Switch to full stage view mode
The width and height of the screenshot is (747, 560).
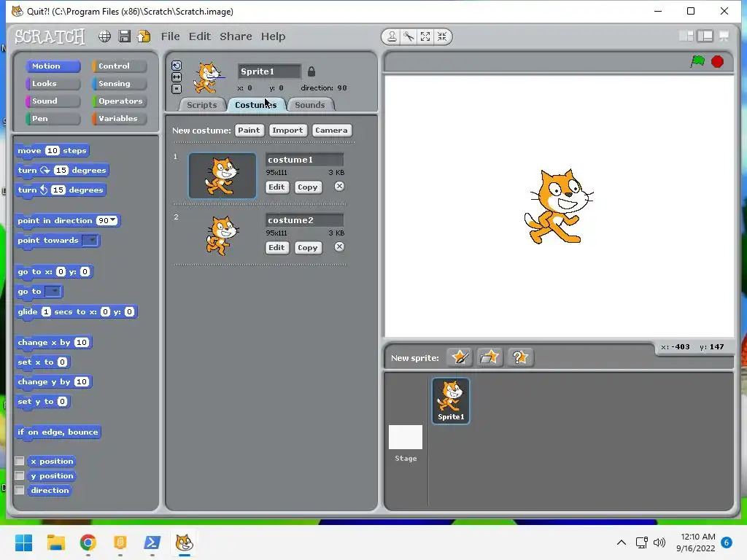click(x=705, y=36)
